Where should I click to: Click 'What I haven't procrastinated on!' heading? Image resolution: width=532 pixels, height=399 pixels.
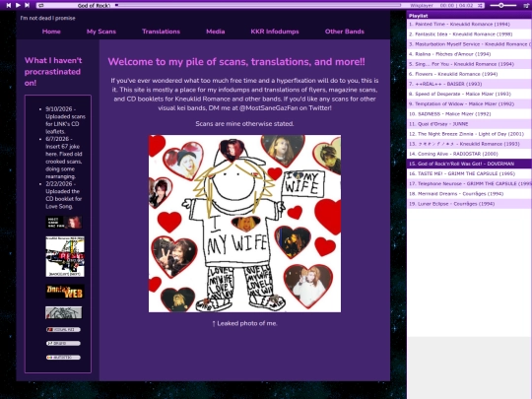pos(53,72)
